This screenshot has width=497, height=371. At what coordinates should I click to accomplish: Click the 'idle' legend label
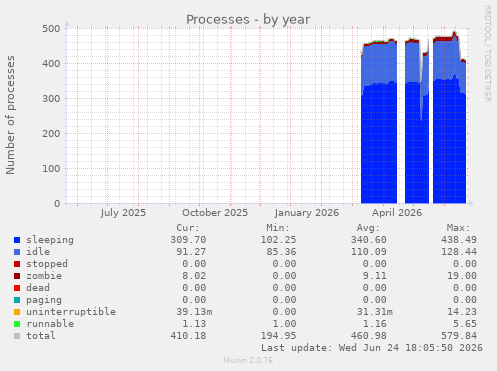click(x=38, y=252)
